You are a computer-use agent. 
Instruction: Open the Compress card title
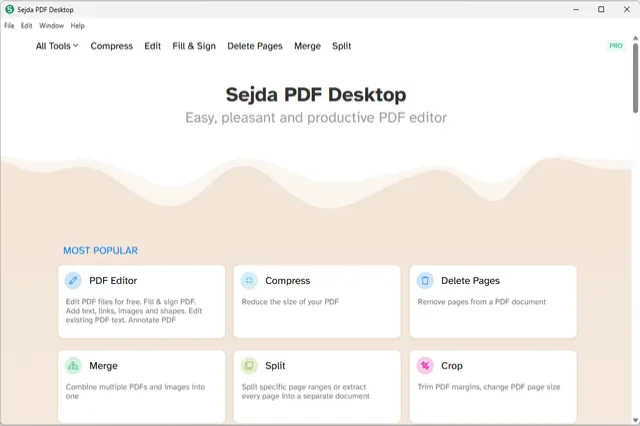pos(288,281)
